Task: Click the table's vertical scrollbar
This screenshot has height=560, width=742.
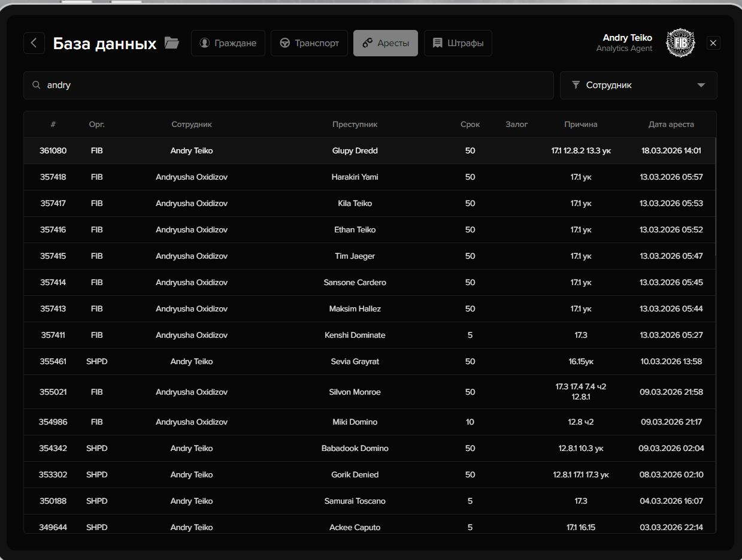Action: tap(715, 198)
